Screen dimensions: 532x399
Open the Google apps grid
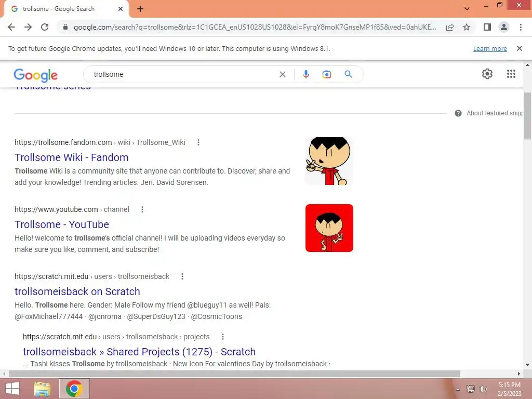pos(511,74)
